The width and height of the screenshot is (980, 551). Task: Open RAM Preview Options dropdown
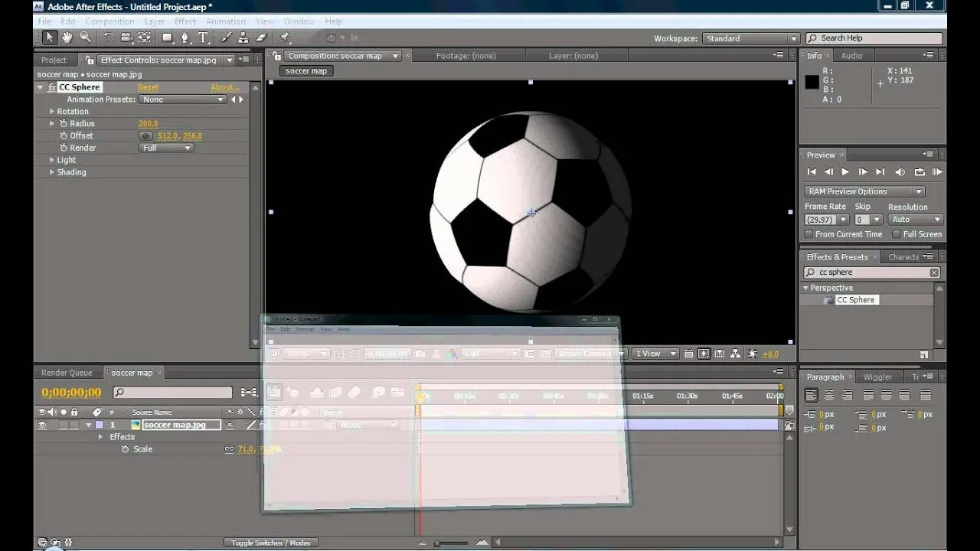coord(864,191)
